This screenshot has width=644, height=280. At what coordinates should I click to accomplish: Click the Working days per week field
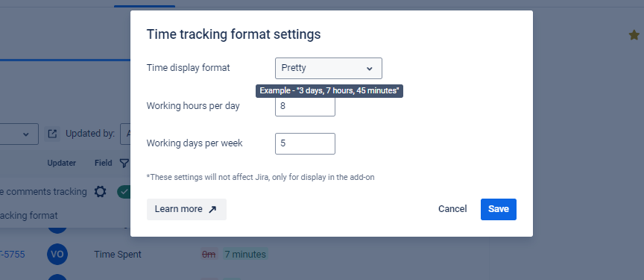[x=305, y=143]
